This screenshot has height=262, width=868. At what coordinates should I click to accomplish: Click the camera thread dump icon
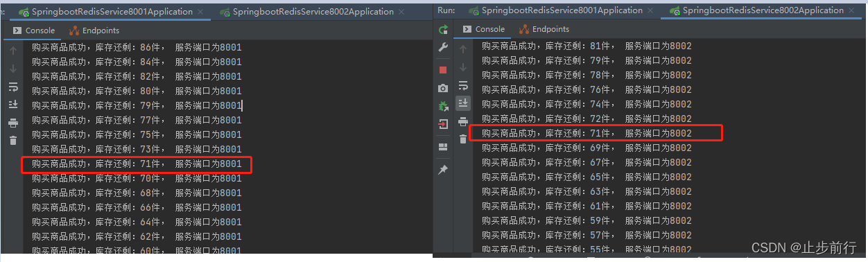click(x=444, y=88)
